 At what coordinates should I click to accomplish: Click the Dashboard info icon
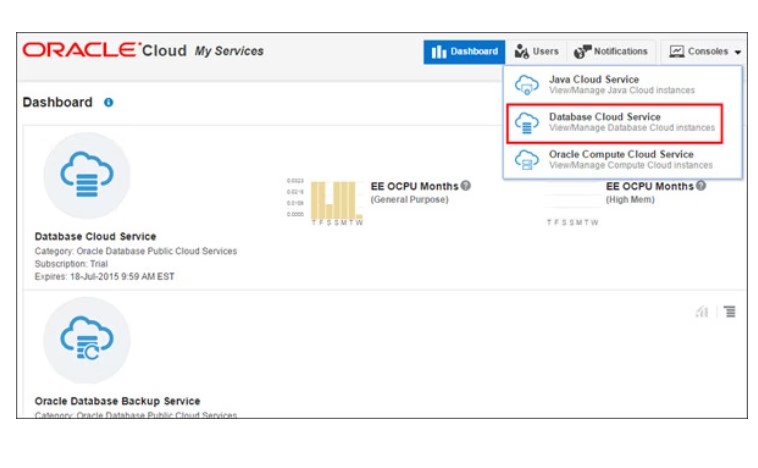pos(108,102)
